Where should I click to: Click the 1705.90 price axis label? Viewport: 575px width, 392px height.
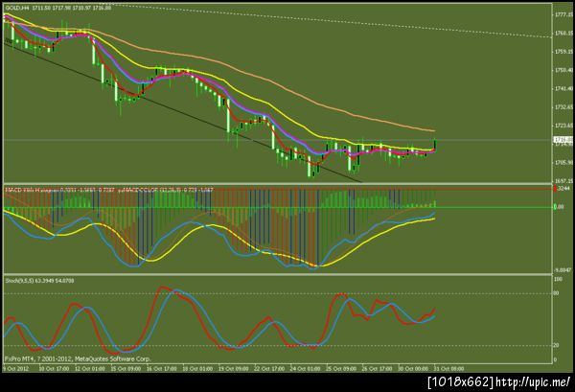563,162
